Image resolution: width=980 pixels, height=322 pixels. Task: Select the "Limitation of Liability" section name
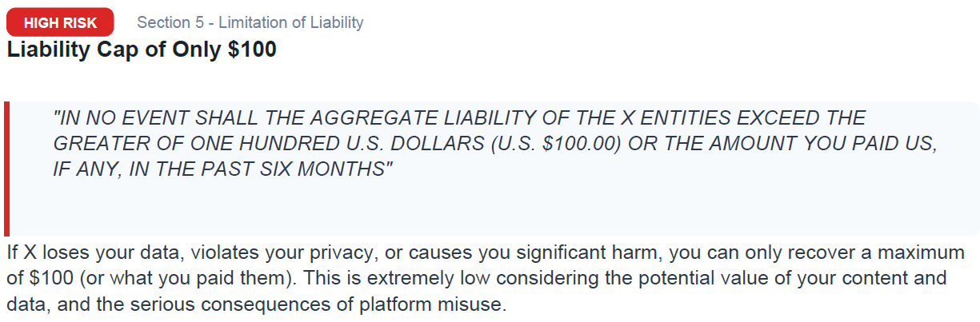[291, 22]
